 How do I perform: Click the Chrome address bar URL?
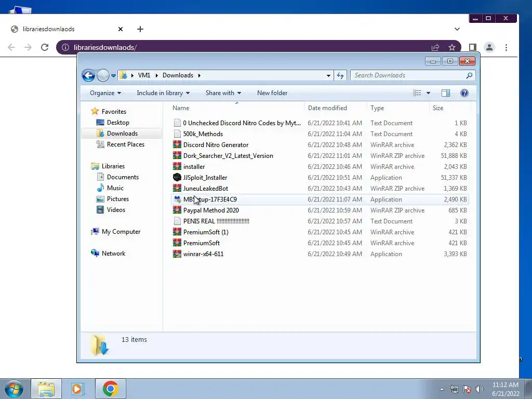(x=105, y=47)
